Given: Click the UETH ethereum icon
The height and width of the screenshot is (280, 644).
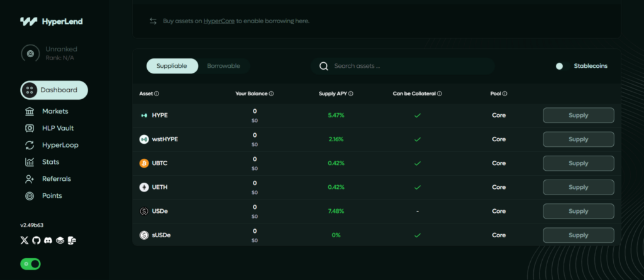Looking at the screenshot, I should tap(144, 187).
